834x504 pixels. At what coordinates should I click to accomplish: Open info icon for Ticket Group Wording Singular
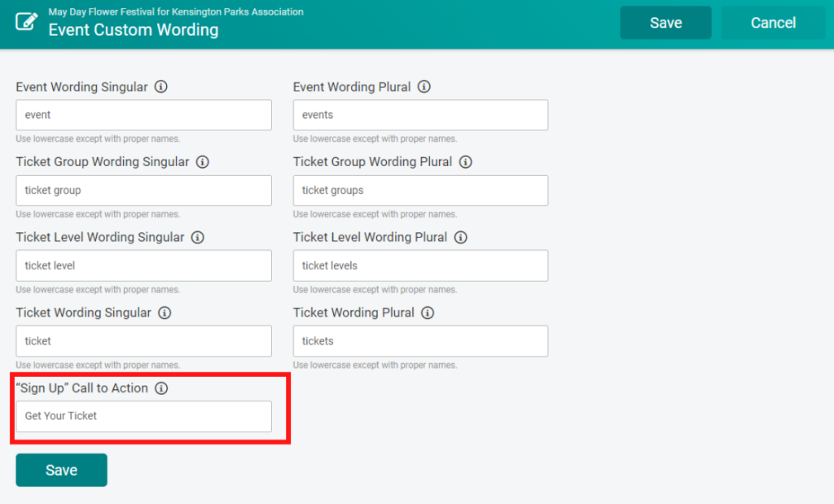(x=203, y=162)
